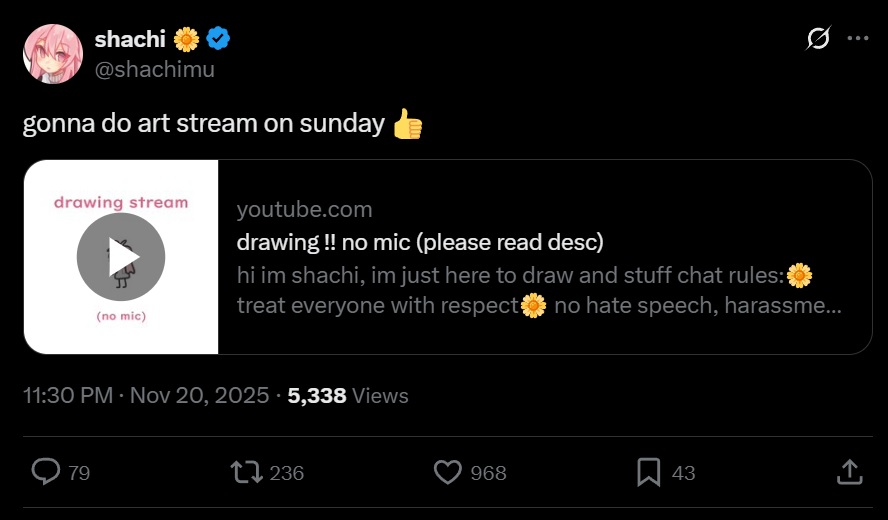Click the youtube.com domain label

coord(304,209)
